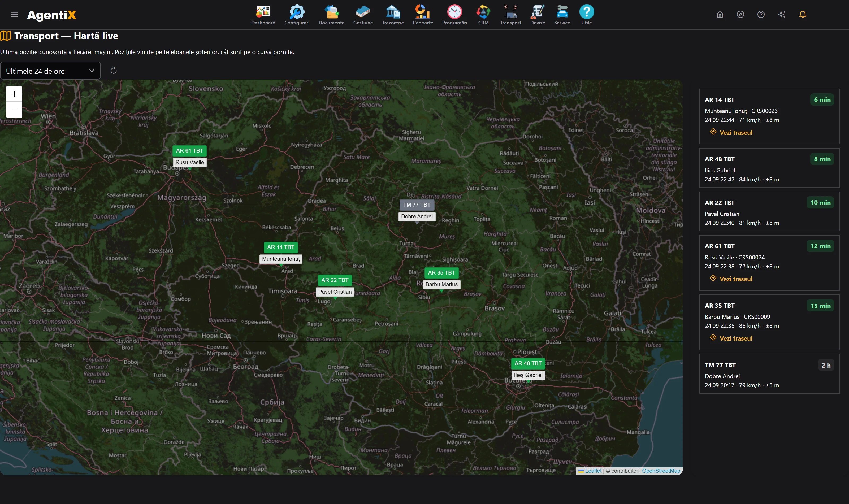Open the Service module
849x504 pixels.
[562, 15]
